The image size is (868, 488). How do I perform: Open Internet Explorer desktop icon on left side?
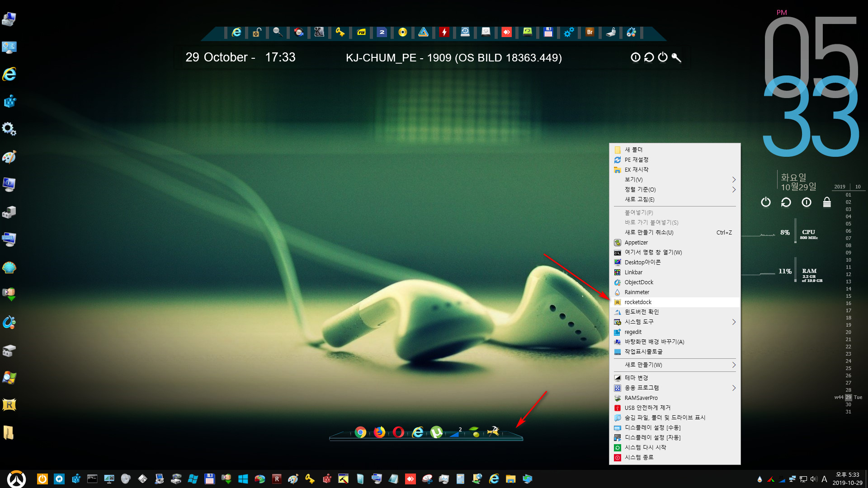click(x=9, y=74)
